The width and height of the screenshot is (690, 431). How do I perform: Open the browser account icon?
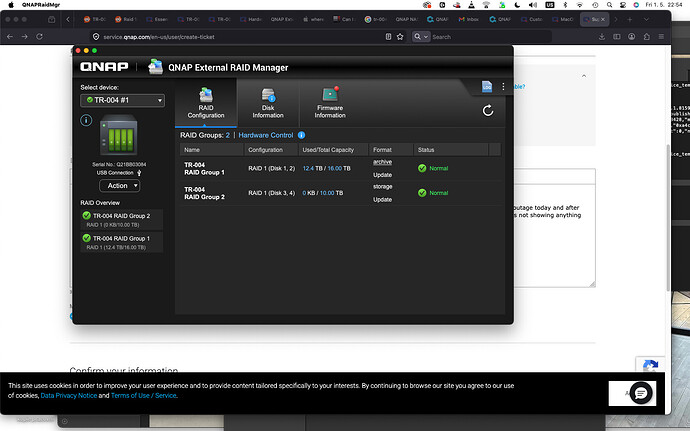[x=631, y=37]
